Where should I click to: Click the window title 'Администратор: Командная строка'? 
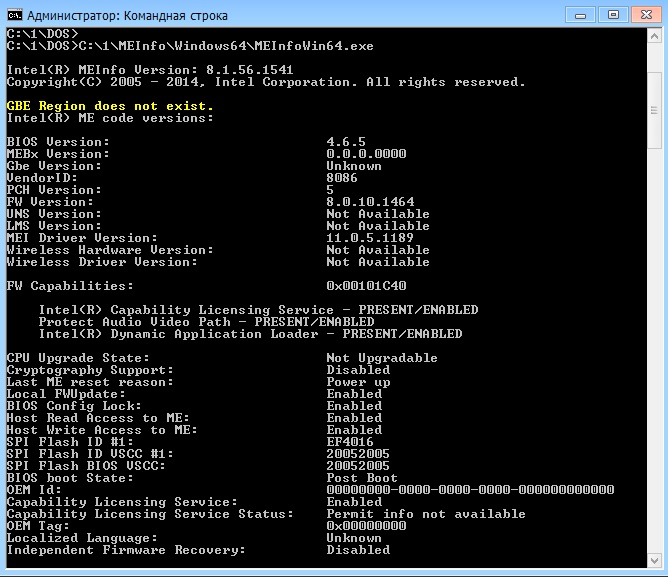[127, 16]
